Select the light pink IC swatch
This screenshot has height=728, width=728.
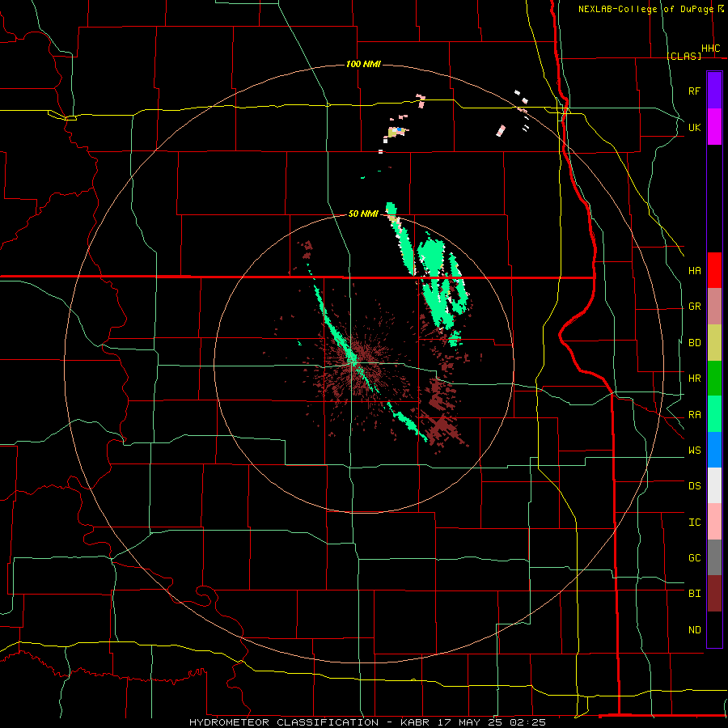click(714, 522)
